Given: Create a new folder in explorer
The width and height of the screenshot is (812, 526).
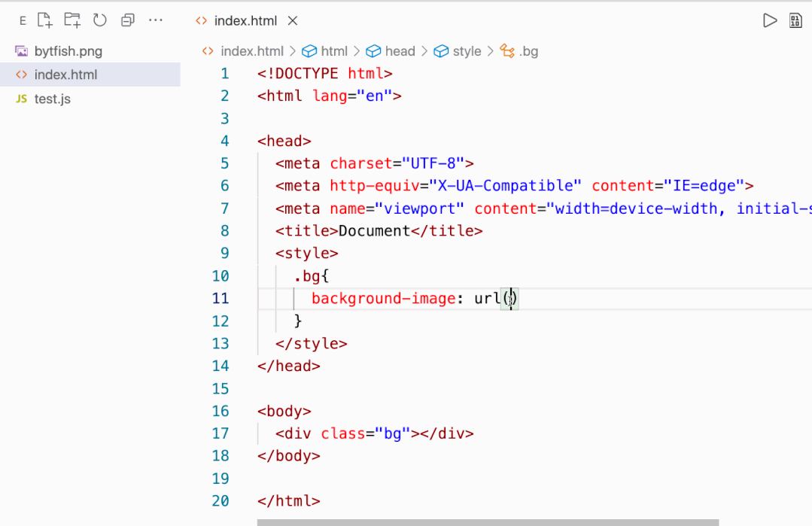Looking at the screenshot, I should coord(72,20).
